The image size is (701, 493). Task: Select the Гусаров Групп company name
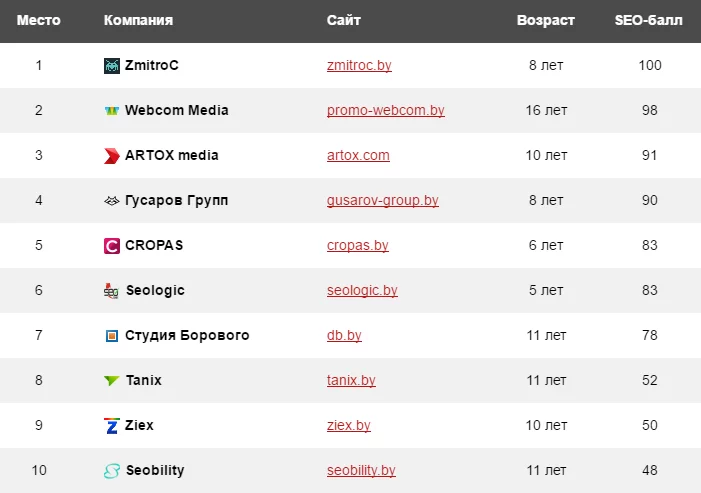point(177,200)
